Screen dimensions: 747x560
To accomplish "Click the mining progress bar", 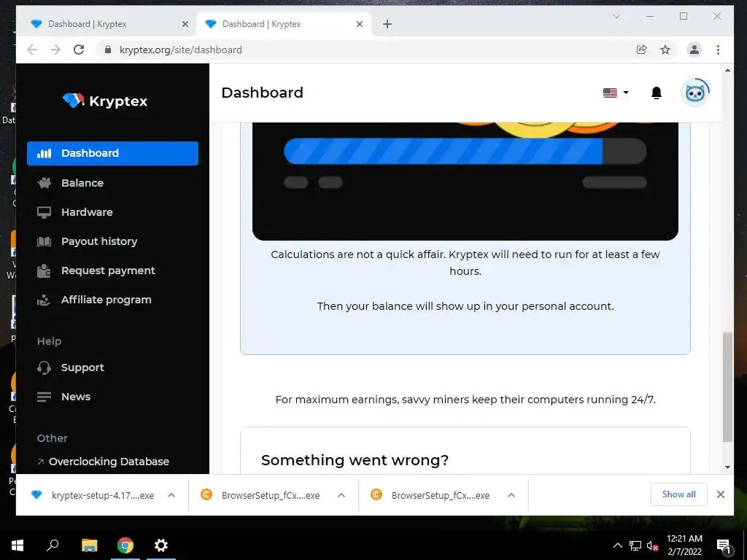I will click(x=465, y=152).
